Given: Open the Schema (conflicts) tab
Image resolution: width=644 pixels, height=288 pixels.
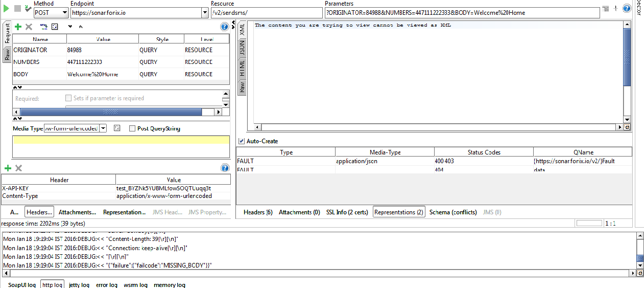Looking at the screenshot, I should pos(453,212).
